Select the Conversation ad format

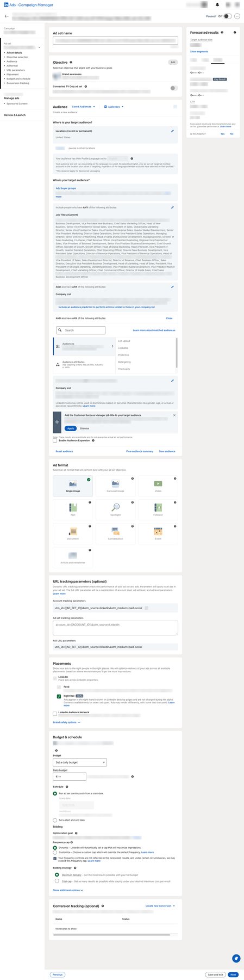pyautogui.click(x=115, y=534)
